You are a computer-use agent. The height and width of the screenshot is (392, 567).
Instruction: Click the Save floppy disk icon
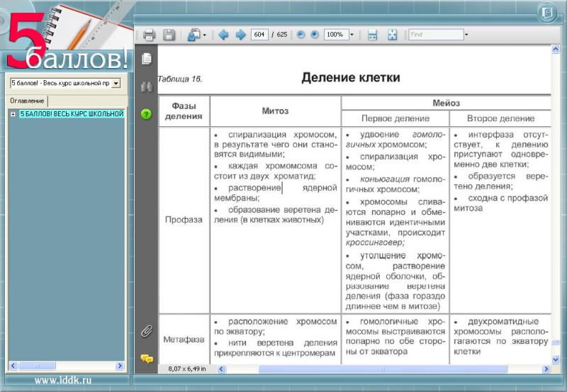(169, 35)
